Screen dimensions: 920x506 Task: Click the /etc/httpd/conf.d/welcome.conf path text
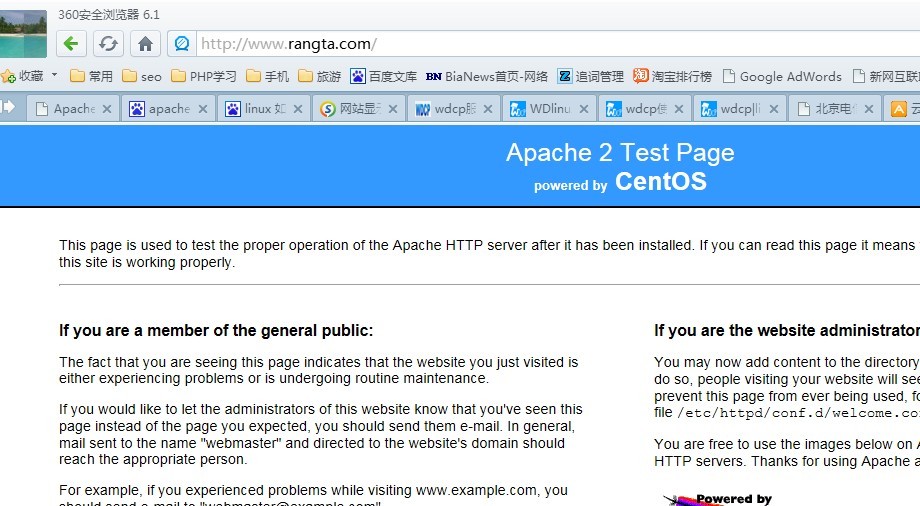799,413
